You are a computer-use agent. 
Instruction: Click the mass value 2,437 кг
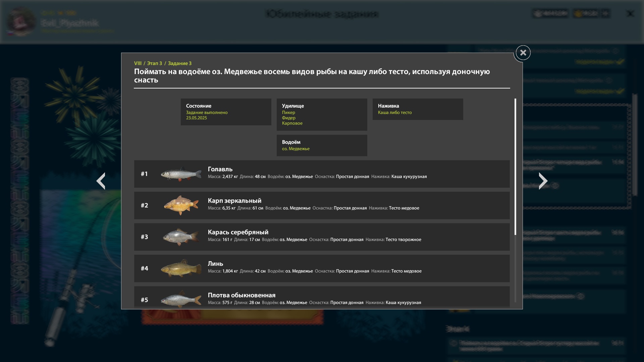pos(230,177)
